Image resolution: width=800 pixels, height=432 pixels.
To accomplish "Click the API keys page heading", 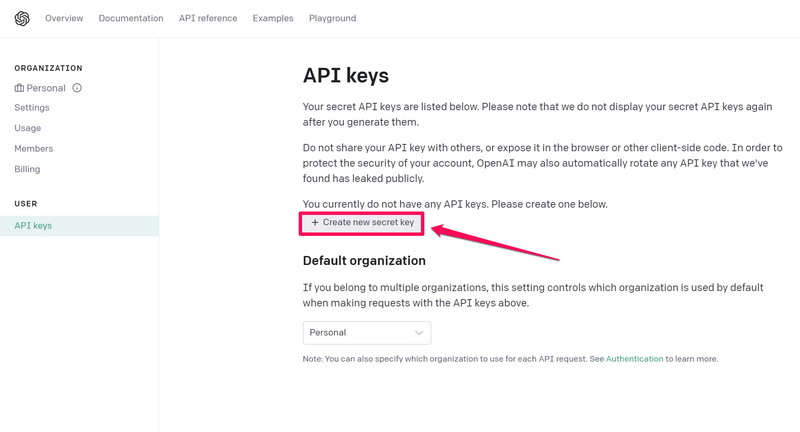I will tap(346, 76).
